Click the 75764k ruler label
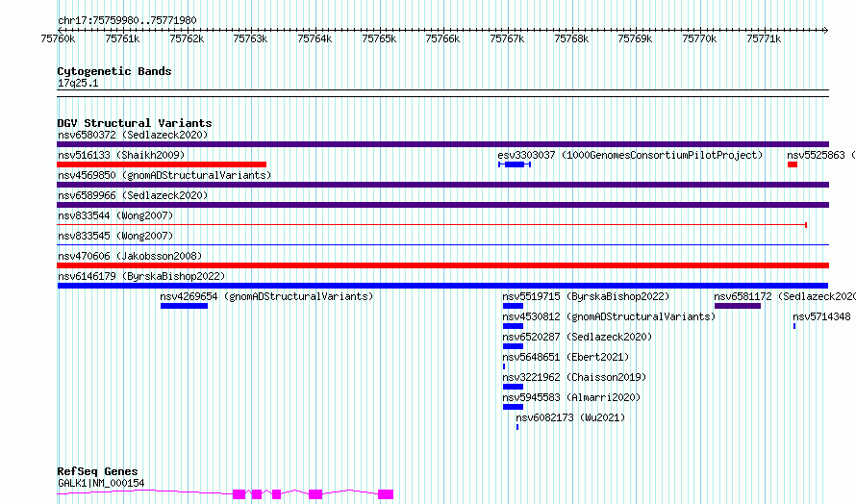This screenshot has height=504, width=856. 315,38
